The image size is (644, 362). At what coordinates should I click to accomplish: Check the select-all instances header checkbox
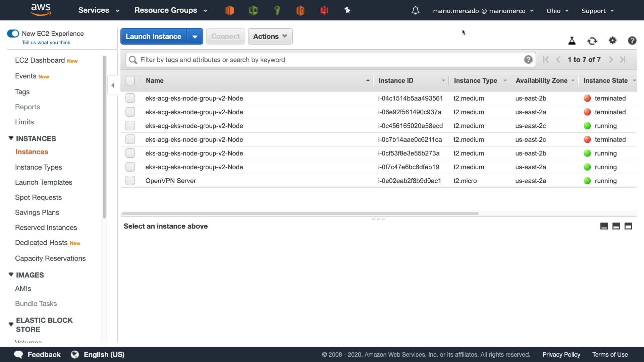click(x=130, y=80)
